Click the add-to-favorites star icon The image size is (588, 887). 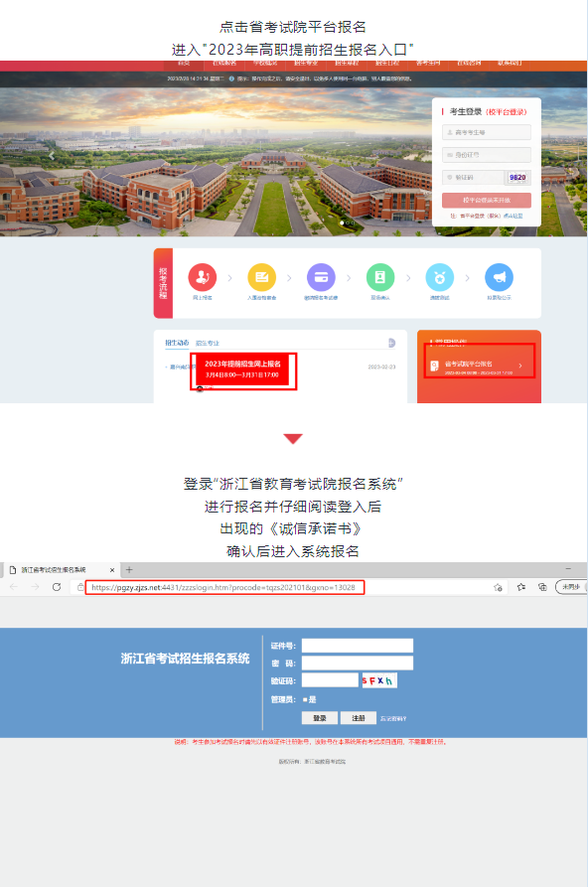coord(498,587)
